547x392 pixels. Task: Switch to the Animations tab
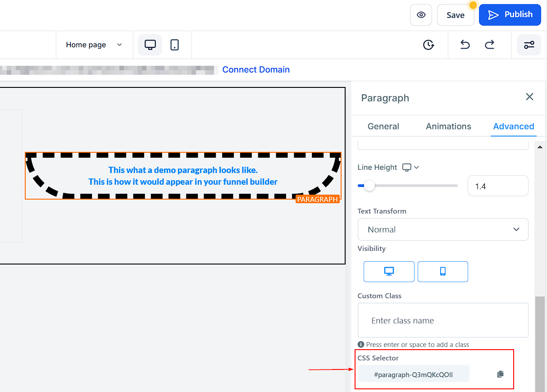click(448, 126)
